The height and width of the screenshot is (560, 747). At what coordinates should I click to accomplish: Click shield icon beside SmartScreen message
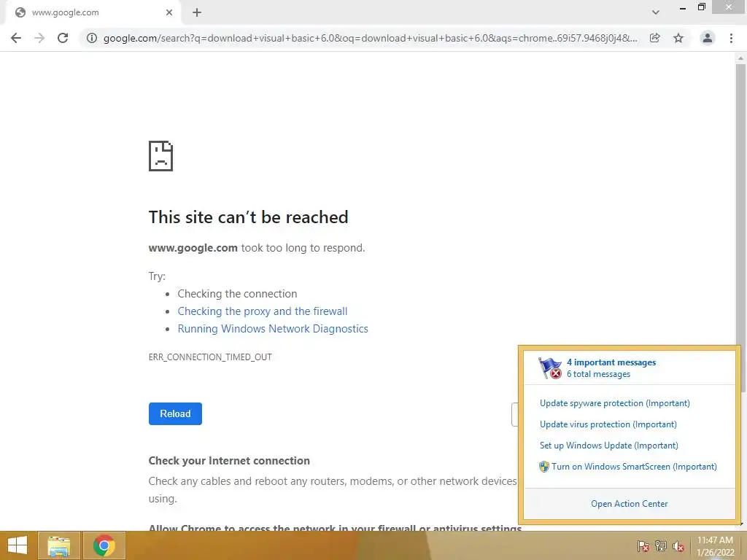tap(544, 467)
